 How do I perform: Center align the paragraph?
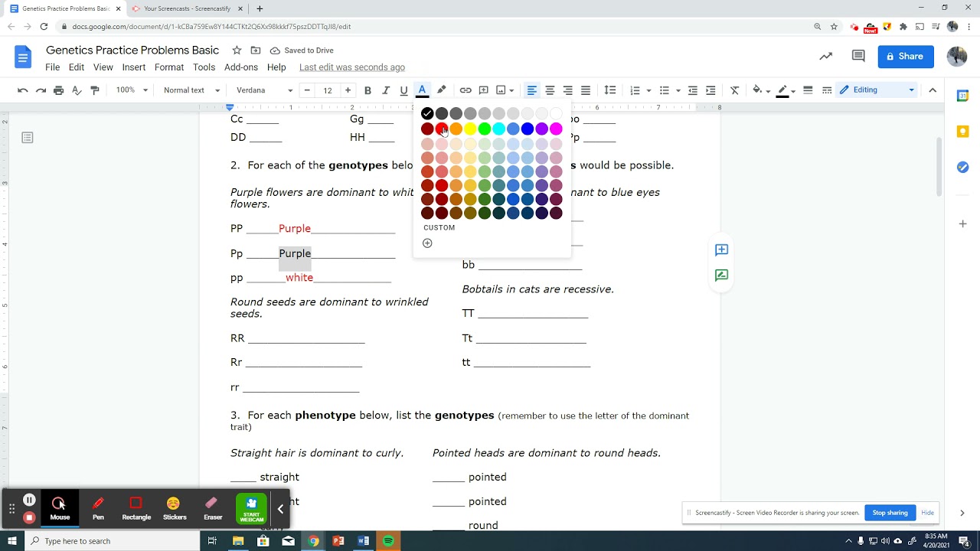pos(550,90)
